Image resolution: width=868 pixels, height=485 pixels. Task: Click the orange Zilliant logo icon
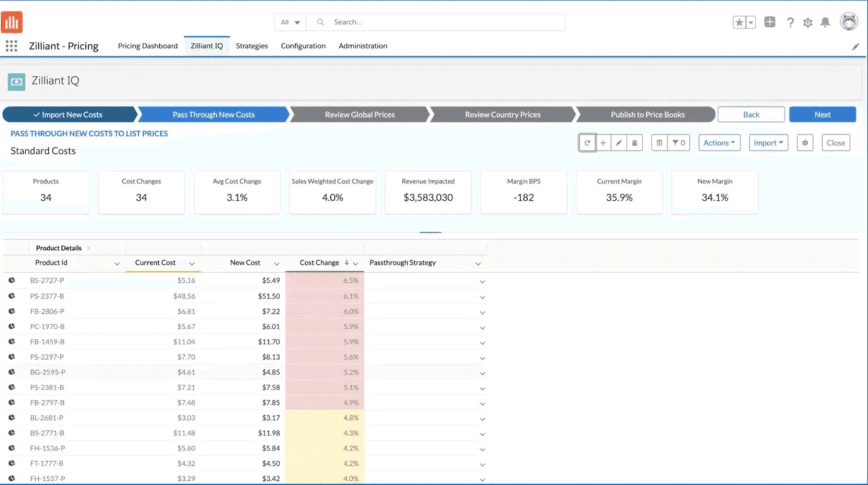pyautogui.click(x=12, y=23)
